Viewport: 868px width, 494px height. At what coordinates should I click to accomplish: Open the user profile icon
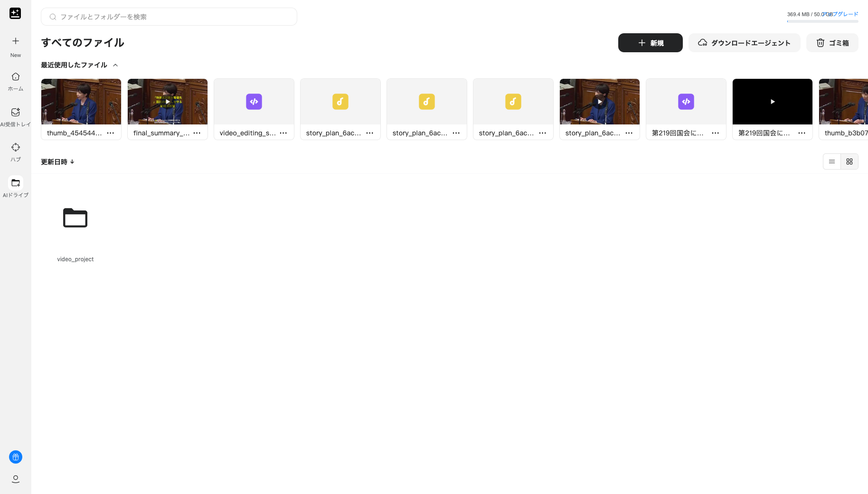click(16, 479)
